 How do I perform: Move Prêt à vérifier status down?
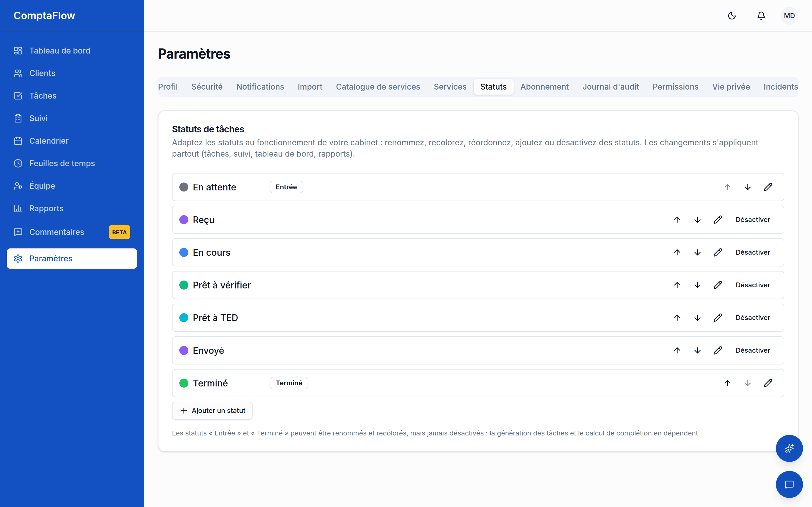(x=697, y=285)
